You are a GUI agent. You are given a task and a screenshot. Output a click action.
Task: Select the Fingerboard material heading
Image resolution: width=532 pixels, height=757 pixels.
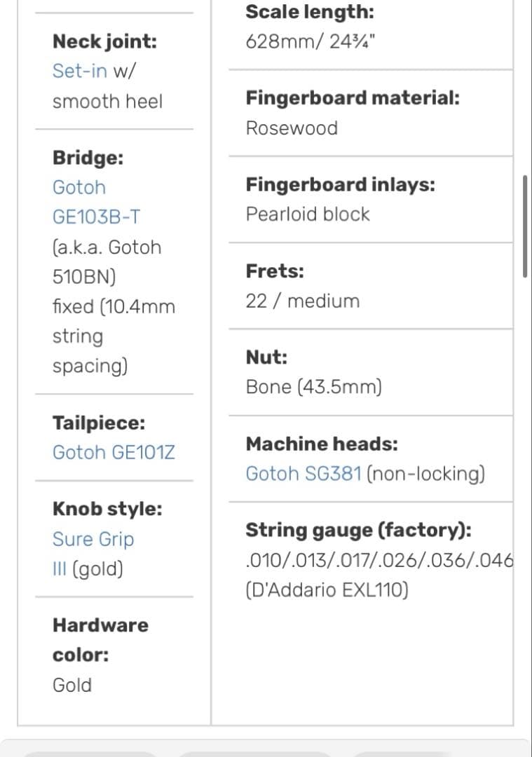pyautogui.click(x=353, y=98)
